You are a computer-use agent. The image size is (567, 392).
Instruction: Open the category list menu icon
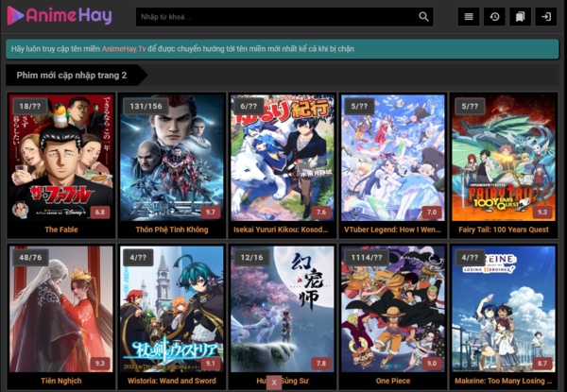pyautogui.click(x=469, y=17)
